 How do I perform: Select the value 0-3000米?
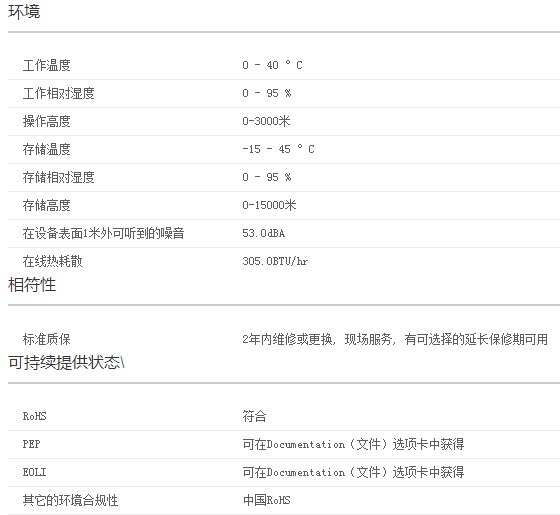(266, 121)
